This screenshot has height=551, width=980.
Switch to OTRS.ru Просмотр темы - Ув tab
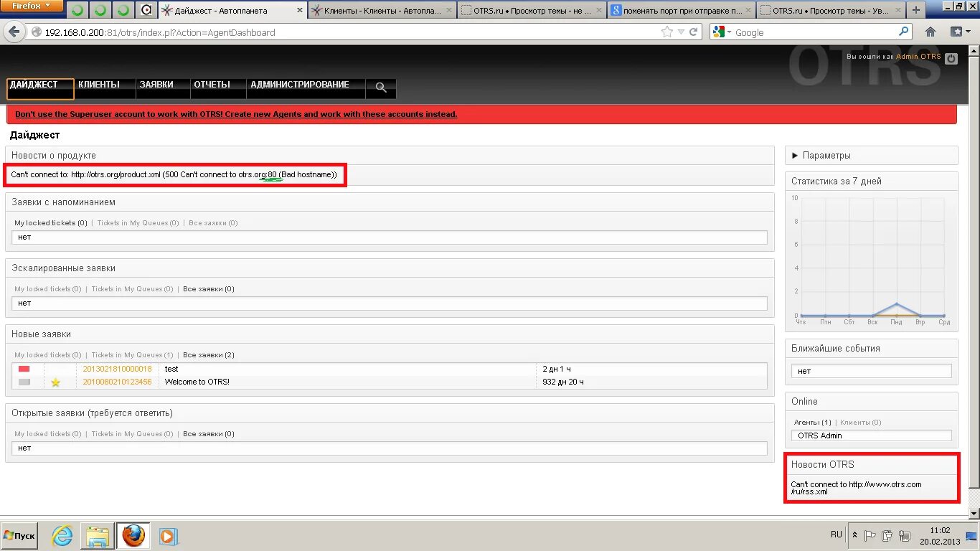click(x=831, y=11)
